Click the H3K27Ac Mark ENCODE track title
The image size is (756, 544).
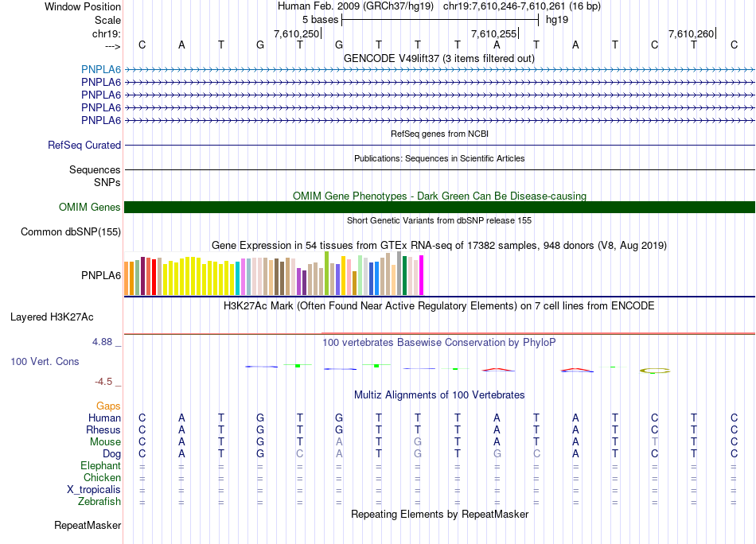pyautogui.click(x=439, y=306)
